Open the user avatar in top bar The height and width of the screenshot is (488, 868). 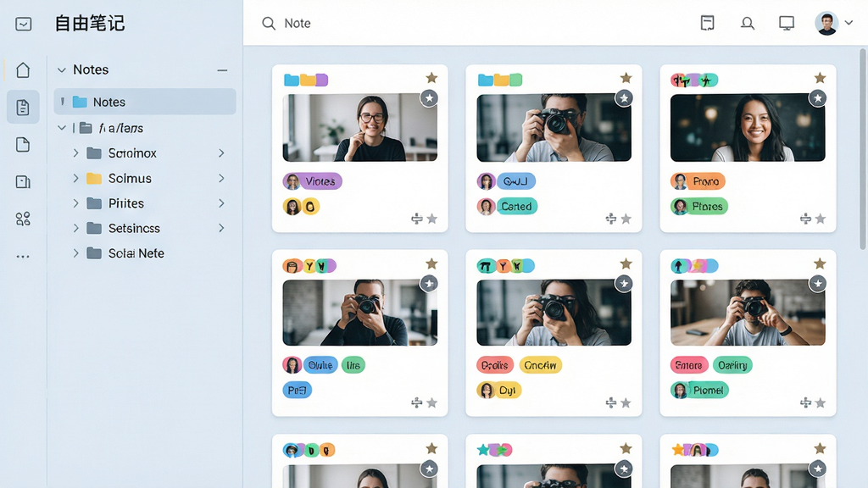pos(826,23)
